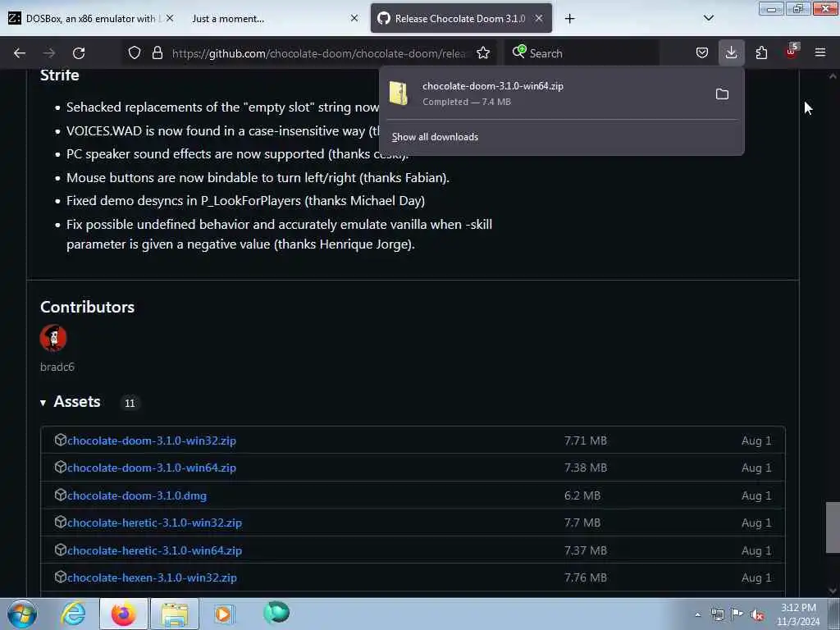This screenshot has width=840, height=630.
Task: Click package icon beside chocolate-doom-3.1.0.dmg
Action: tap(60, 495)
